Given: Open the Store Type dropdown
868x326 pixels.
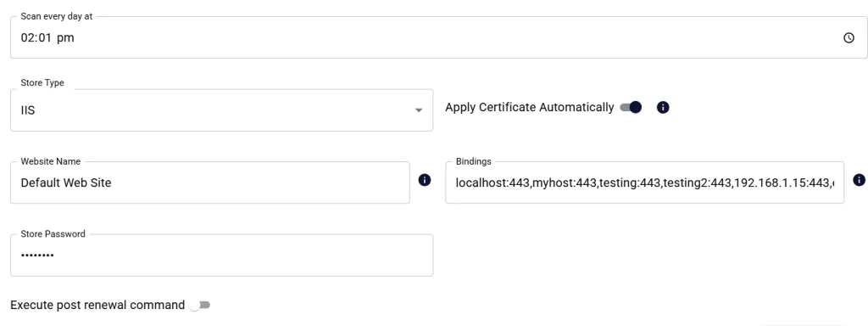Looking at the screenshot, I should (221, 110).
